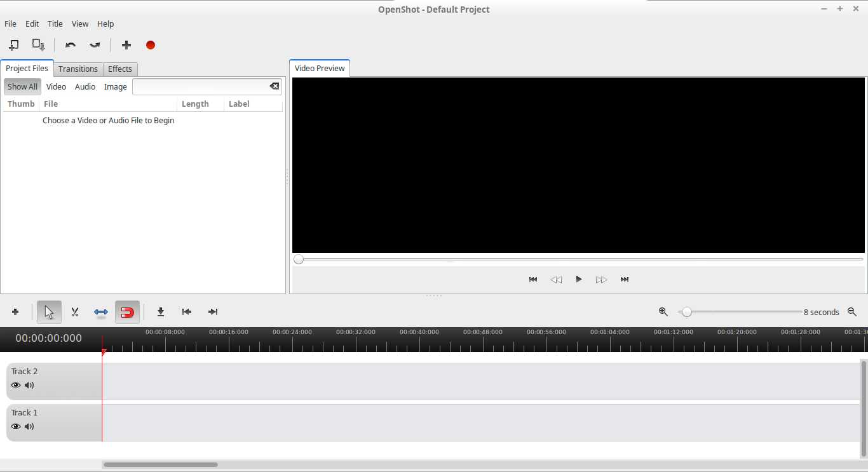Play the video preview
This screenshot has width=868, height=472.
pos(579,280)
